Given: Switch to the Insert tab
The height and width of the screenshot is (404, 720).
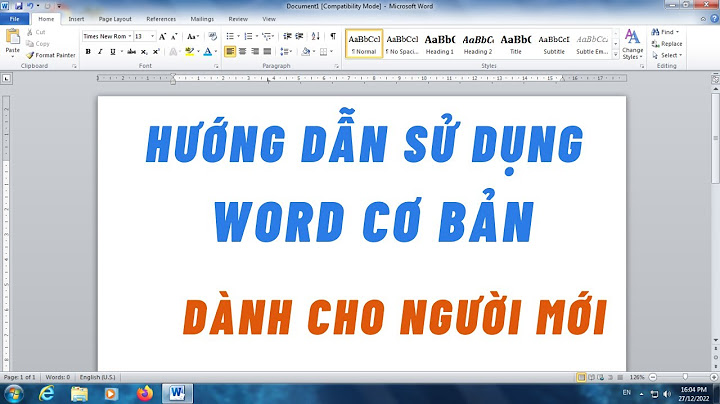Looking at the screenshot, I should (76, 19).
